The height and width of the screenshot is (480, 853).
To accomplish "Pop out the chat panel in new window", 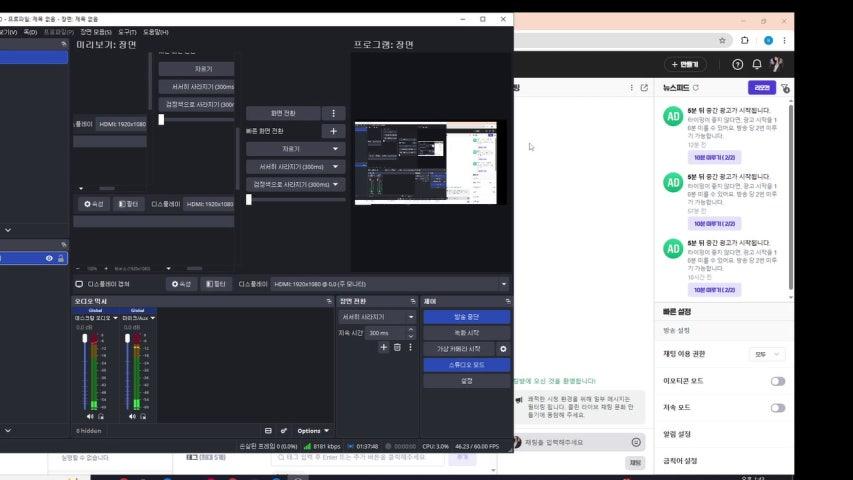I will pyautogui.click(x=644, y=88).
